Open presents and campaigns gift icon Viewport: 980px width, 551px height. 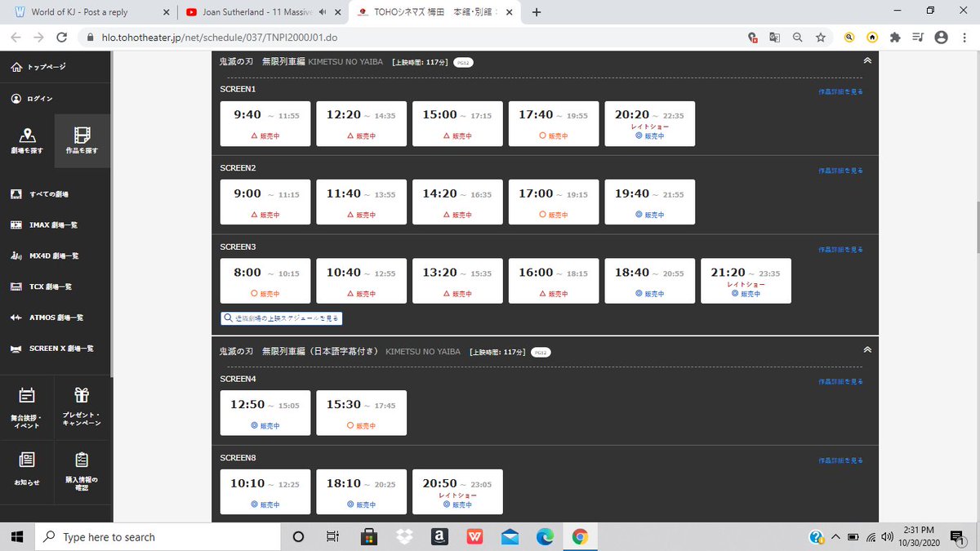click(x=82, y=396)
